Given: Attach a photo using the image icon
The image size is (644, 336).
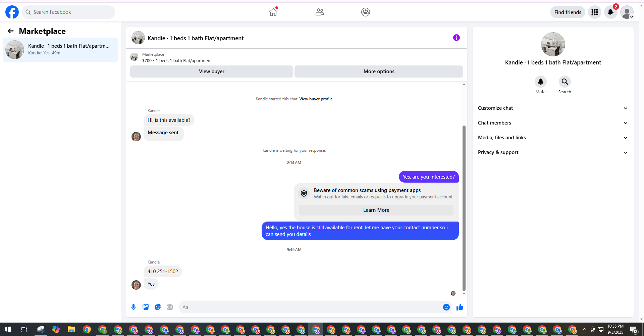Looking at the screenshot, I should click(146, 307).
